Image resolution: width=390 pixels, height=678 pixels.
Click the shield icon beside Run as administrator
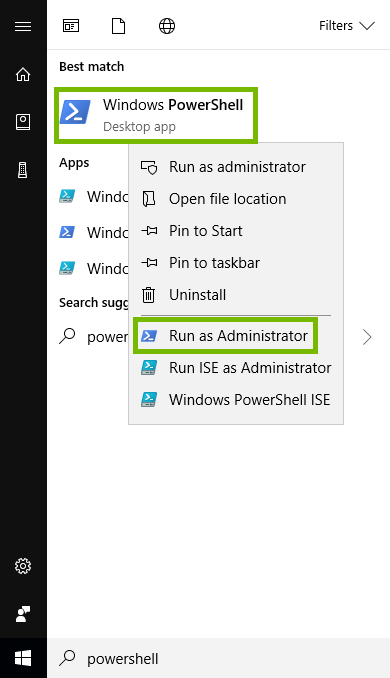(x=149, y=167)
